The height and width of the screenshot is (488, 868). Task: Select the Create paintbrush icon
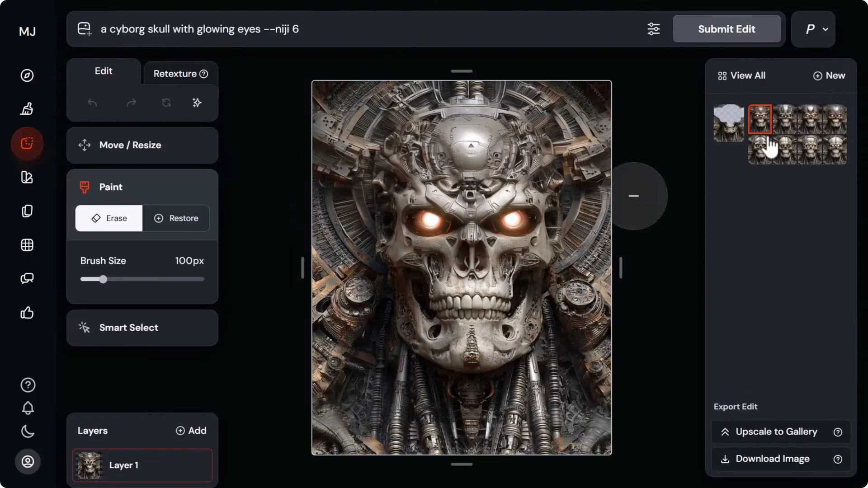27,108
